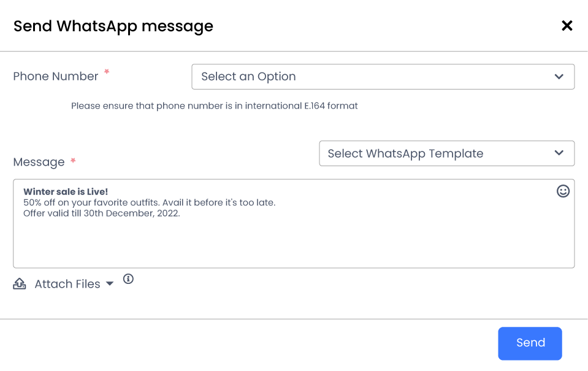Open the emoji picker in message box
Screen dimensions: 588x371
point(563,191)
